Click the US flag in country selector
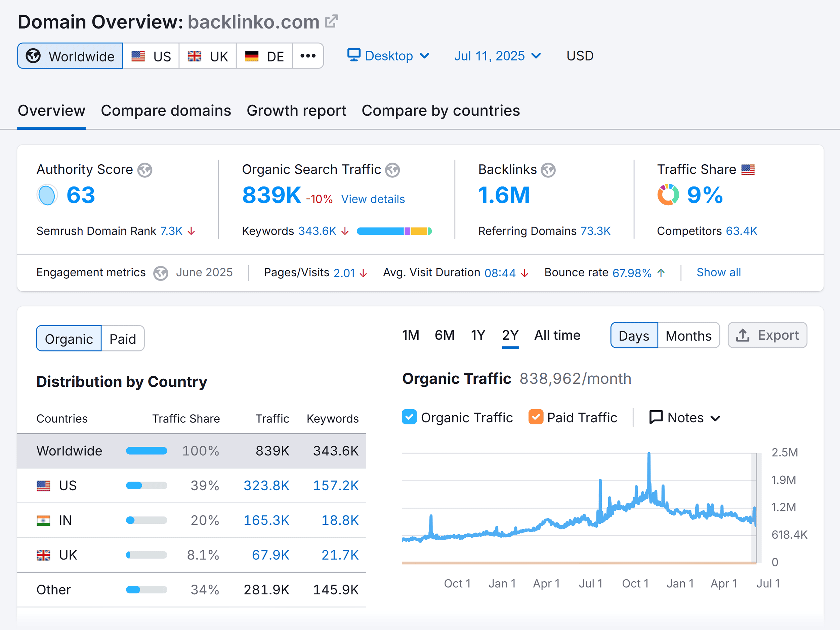Image resolution: width=840 pixels, height=630 pixels. click(x=138, y=56)
